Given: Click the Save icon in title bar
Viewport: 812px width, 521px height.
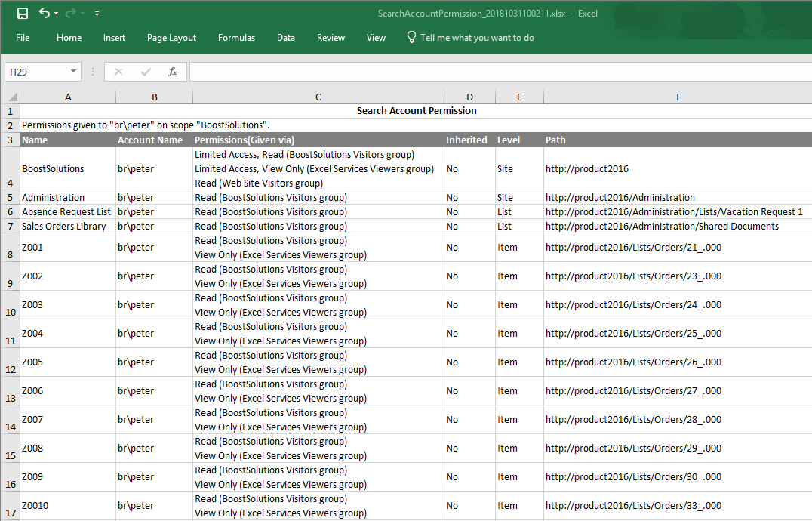Looking at the screenshot, I should point(22,13).
